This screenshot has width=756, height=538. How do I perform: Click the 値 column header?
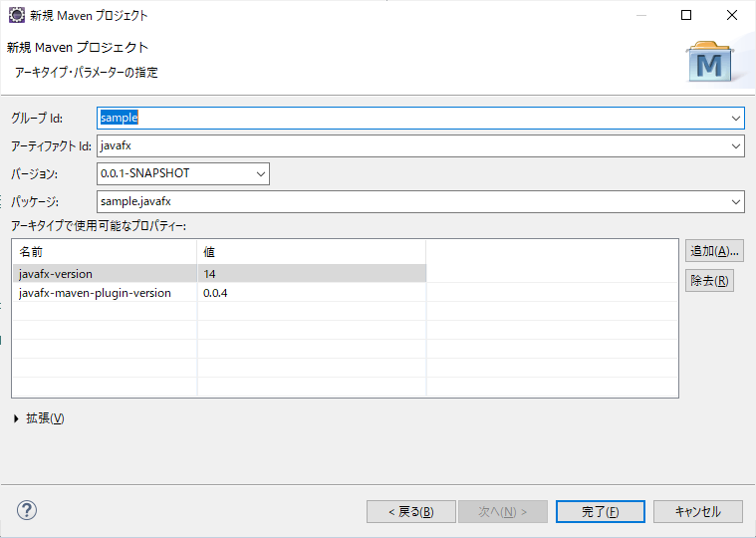(x=312, y=252)
